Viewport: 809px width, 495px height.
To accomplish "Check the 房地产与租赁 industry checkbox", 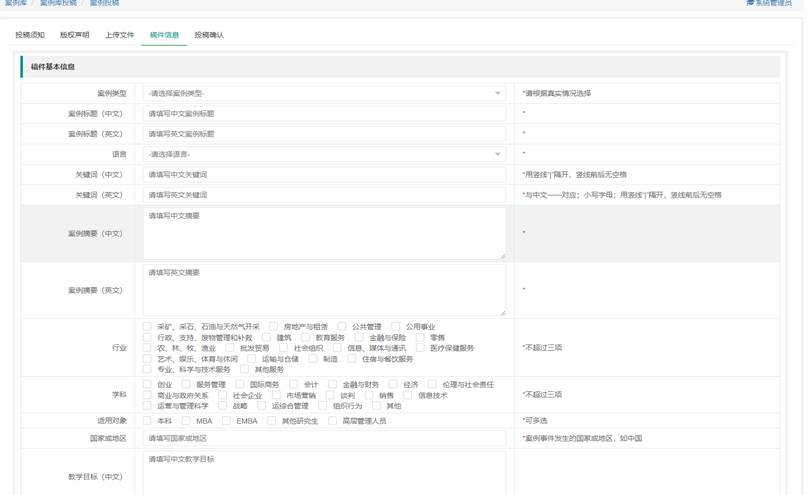I will click(274, 327).
